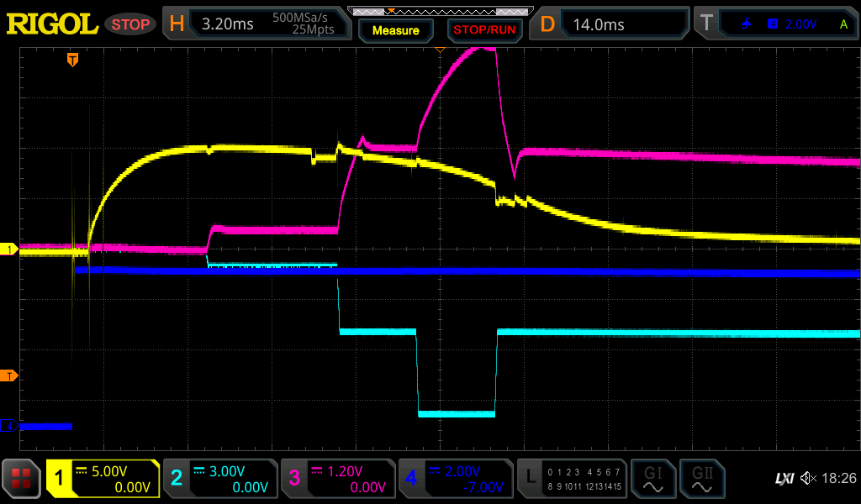Image resolution: width=861 pixels, height=504 pixels.
Task: Click the channel 1 ground marker
Action: click(x=9, y=249)
